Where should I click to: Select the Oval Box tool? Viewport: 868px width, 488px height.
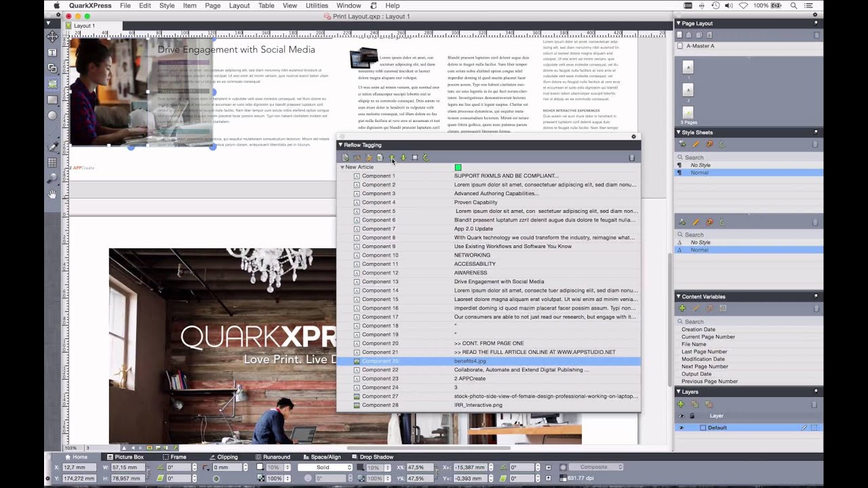52,115
